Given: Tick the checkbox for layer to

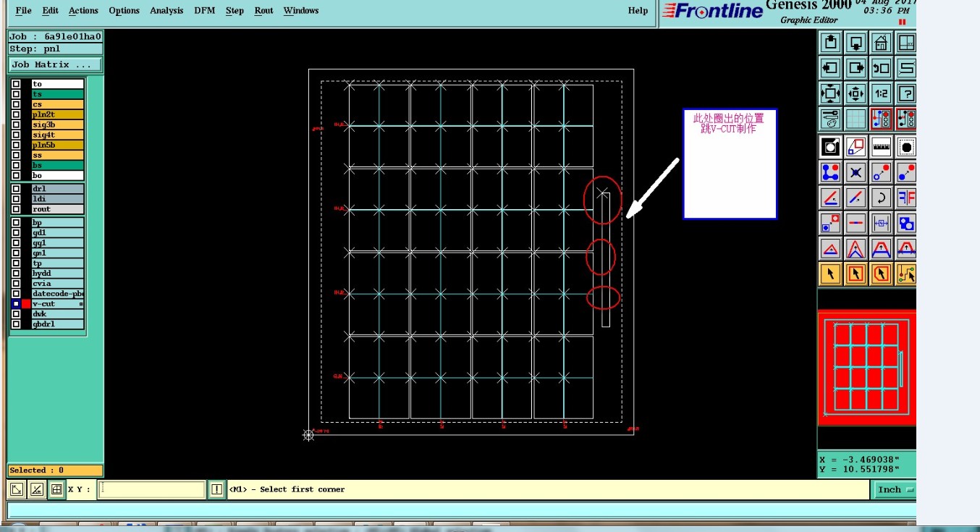Looking at the screenshot, I should click(16, 84).
